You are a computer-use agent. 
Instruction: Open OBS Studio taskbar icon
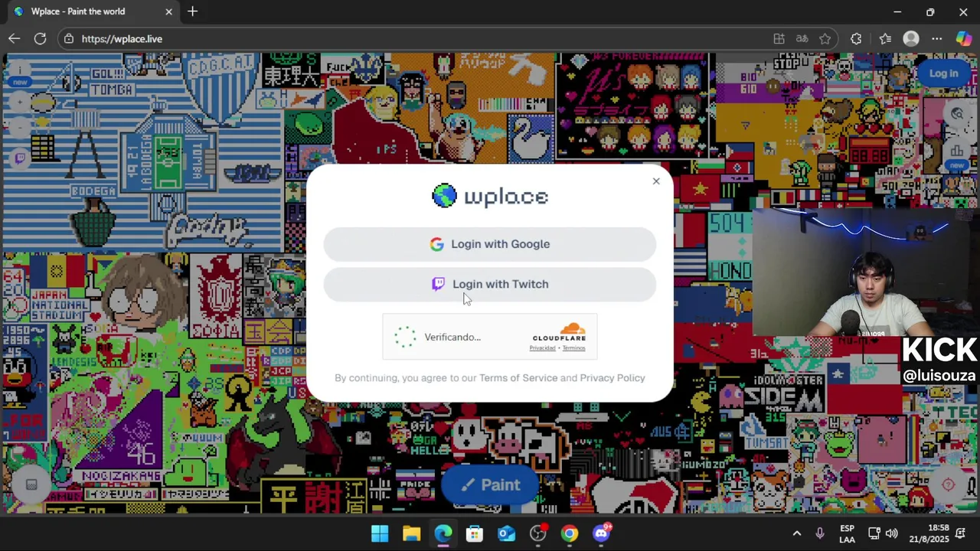point(538,533)
